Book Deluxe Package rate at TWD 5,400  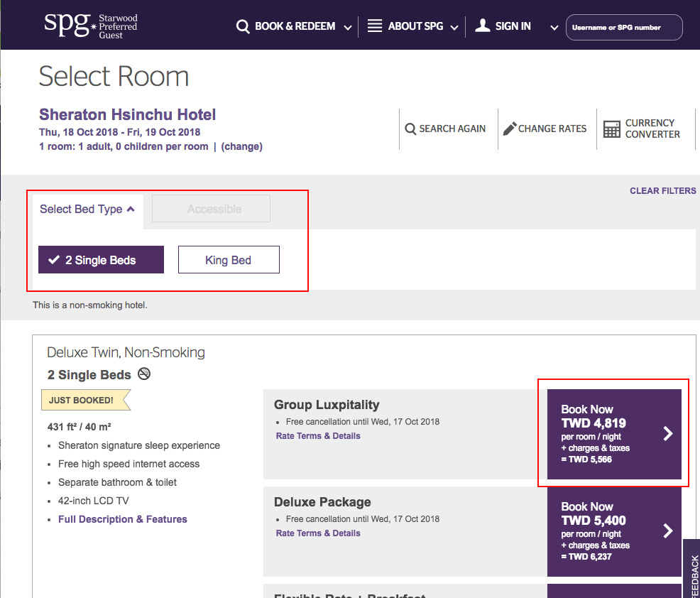[x=614, y=531]
